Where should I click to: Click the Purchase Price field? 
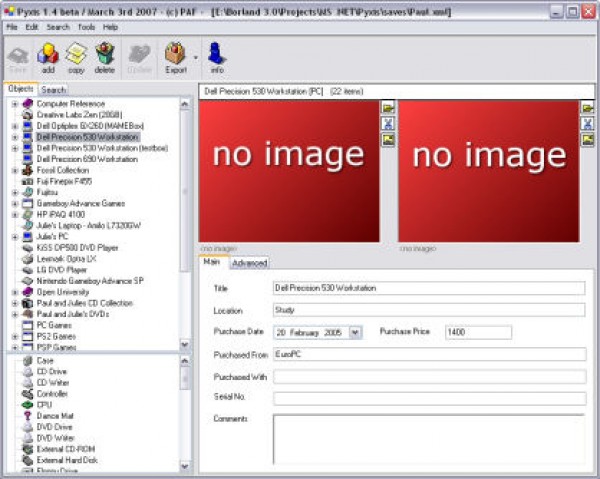point(478,332)
